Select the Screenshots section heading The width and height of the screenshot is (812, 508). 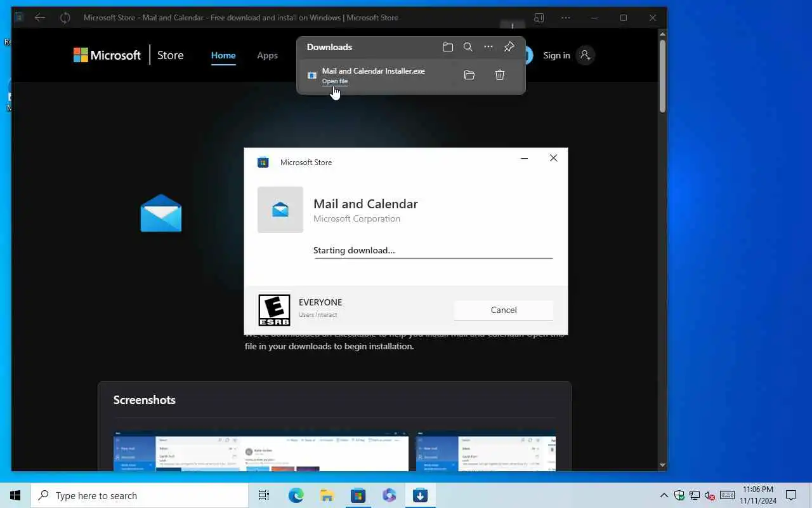[145, 400]
